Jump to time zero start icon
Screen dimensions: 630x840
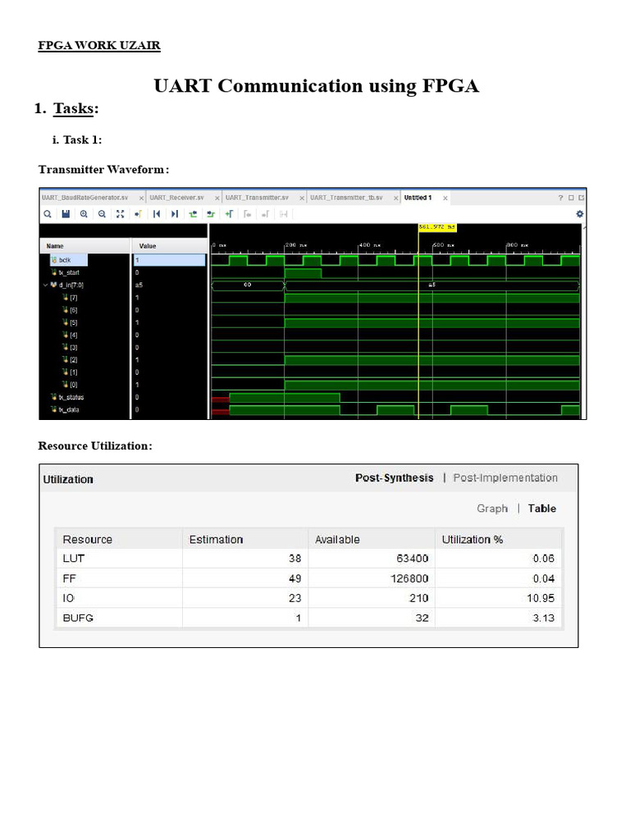pyautogui.click(x=157, y=214)
